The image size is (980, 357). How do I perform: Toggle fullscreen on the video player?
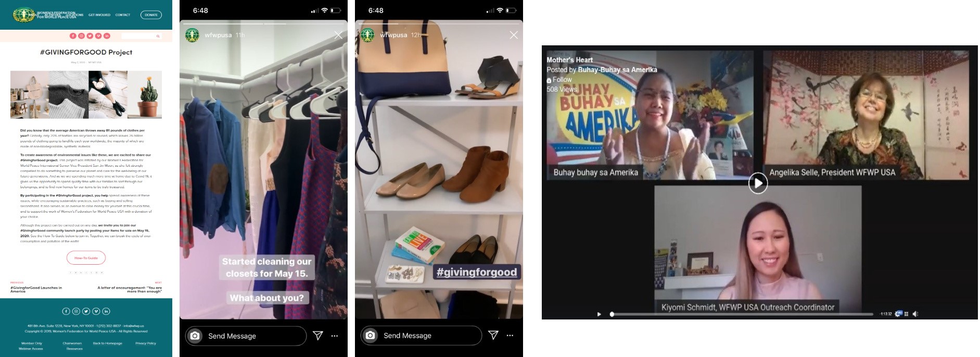(907, 314)
